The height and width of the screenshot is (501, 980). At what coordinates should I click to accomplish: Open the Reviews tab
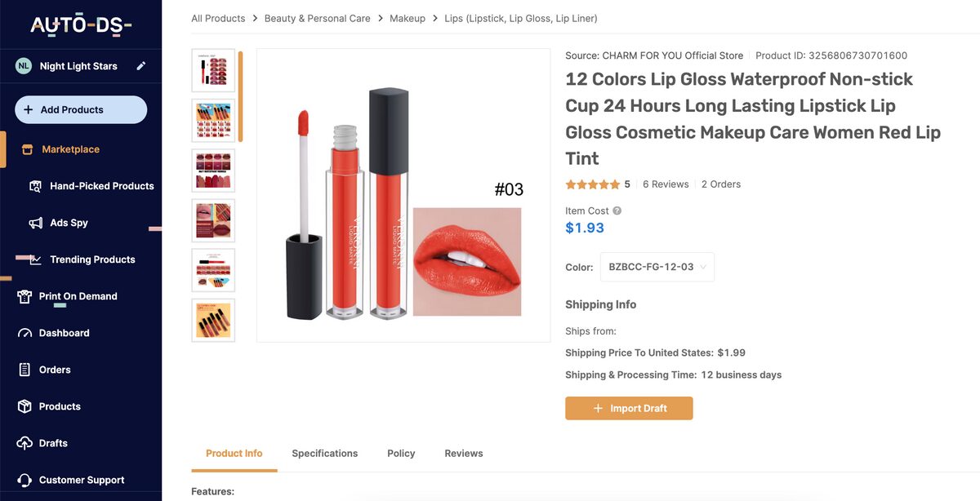[463, 453]
